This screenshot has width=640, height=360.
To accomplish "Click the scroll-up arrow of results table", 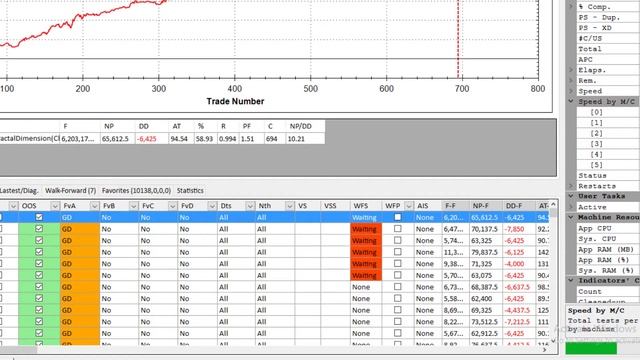I will (553, 204).
